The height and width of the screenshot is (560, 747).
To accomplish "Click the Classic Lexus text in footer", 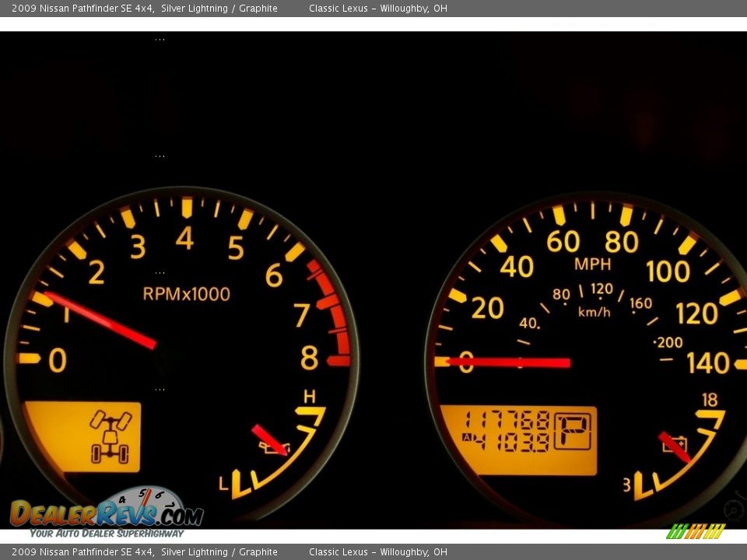I will [377, 552].
